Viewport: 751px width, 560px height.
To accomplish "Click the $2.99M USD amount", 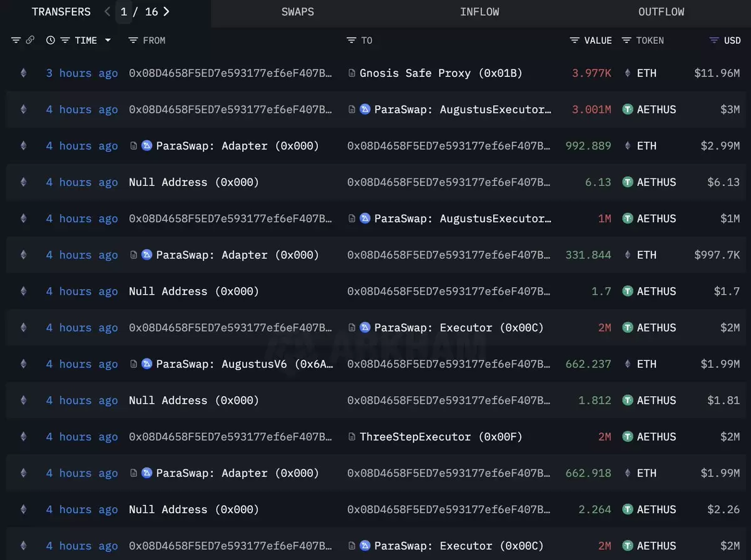I will click(x=720, y=146).
